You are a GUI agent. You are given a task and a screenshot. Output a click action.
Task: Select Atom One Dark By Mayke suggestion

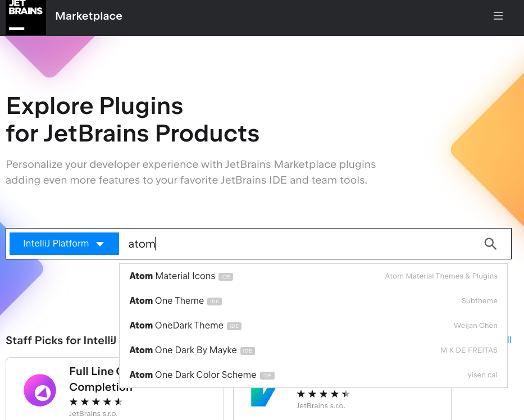313,350
